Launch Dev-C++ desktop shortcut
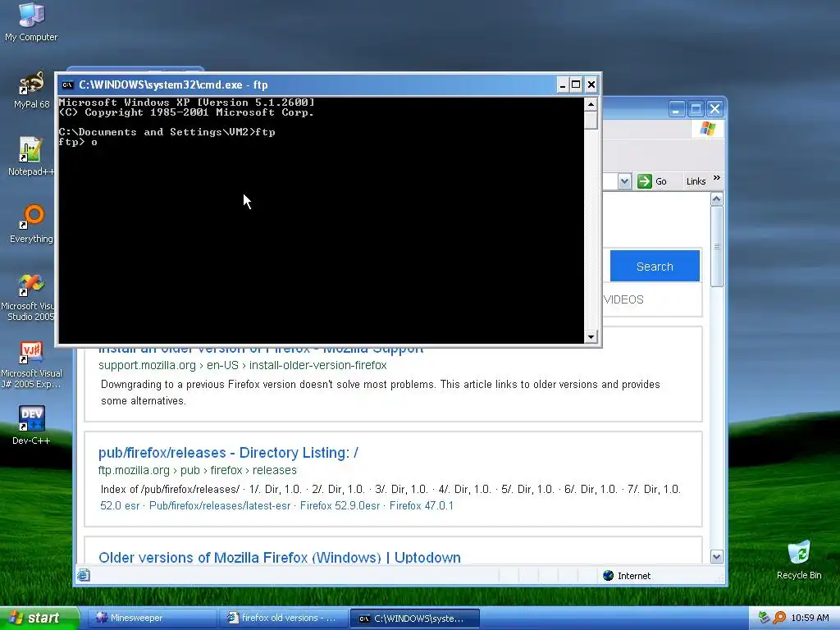The height and width of the screenshot is (630, 840). pyautogui.click(x=31, y=426)
